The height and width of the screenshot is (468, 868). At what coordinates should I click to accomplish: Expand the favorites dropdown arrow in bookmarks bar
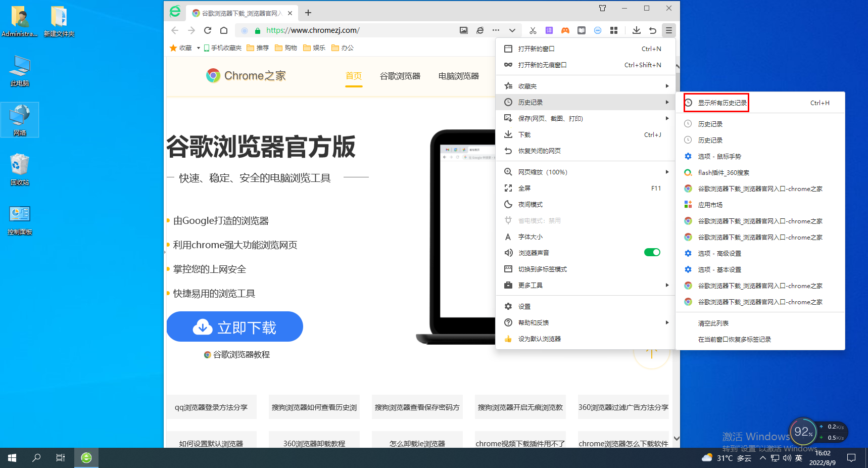pos(199,48)
